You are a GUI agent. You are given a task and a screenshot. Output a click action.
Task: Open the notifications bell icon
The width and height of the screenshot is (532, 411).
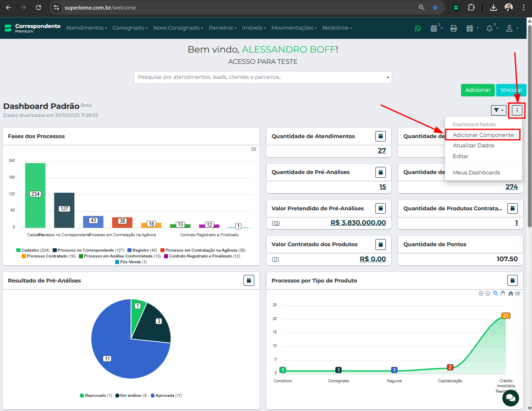(489, 28)
